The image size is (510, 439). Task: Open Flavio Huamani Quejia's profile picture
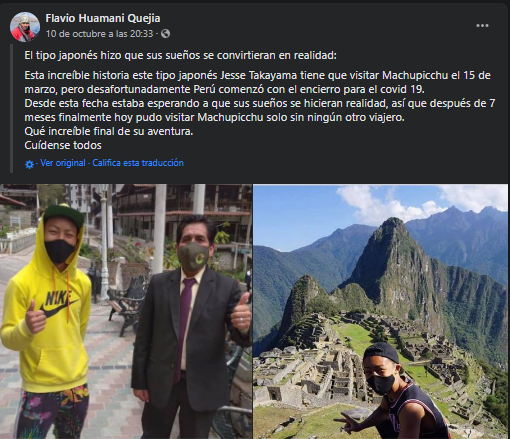point(25,27)
